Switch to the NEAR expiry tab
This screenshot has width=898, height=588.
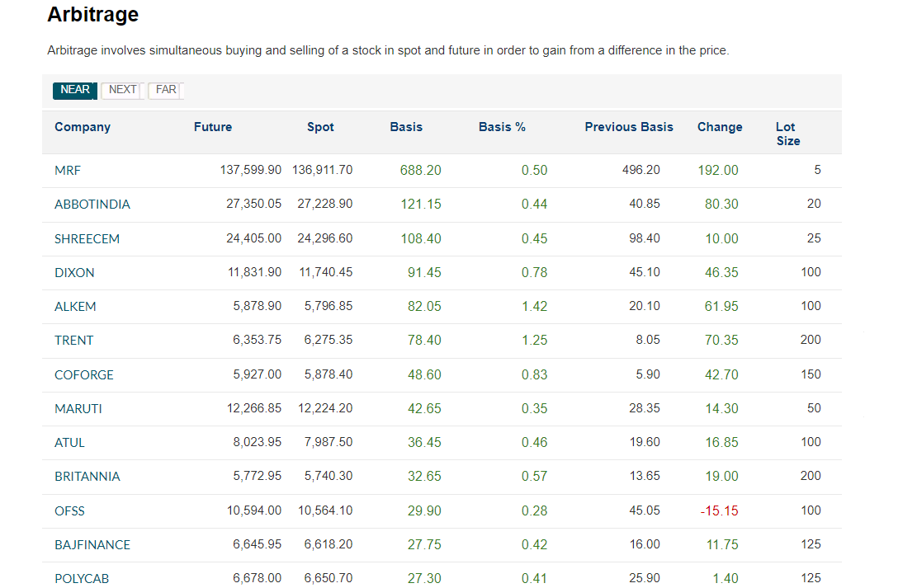pyautogui.click(x=75, y=91)
